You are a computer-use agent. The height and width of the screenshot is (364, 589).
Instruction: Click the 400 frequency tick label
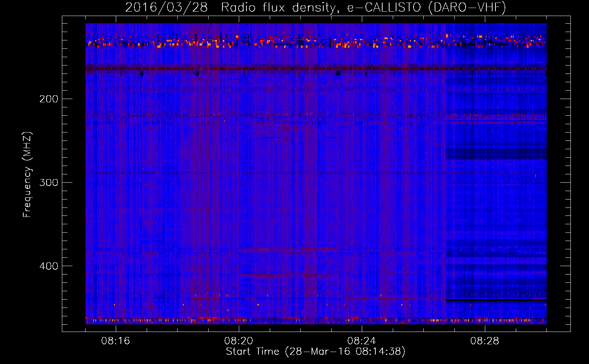[x=49, y=266]
